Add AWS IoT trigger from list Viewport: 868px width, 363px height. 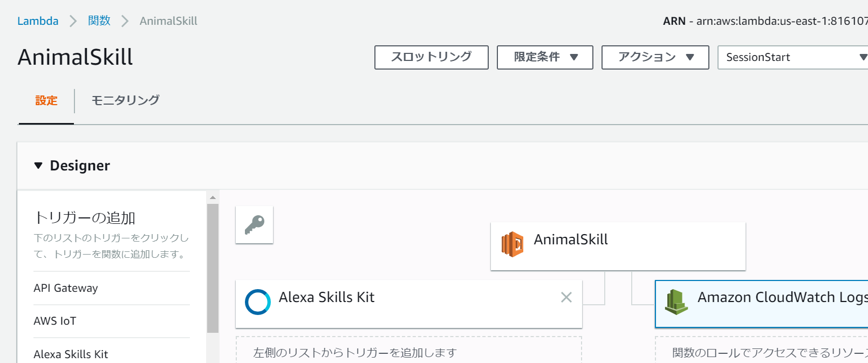55,321
